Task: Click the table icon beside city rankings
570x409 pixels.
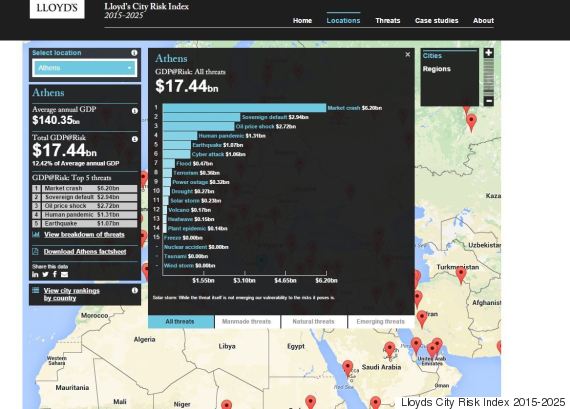Action: (x=36, y=290)
